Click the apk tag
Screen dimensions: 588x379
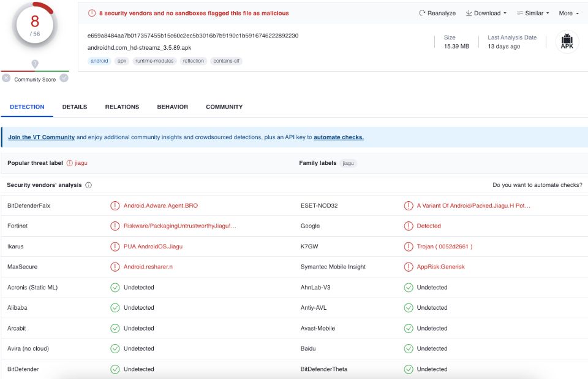[122, 61]
